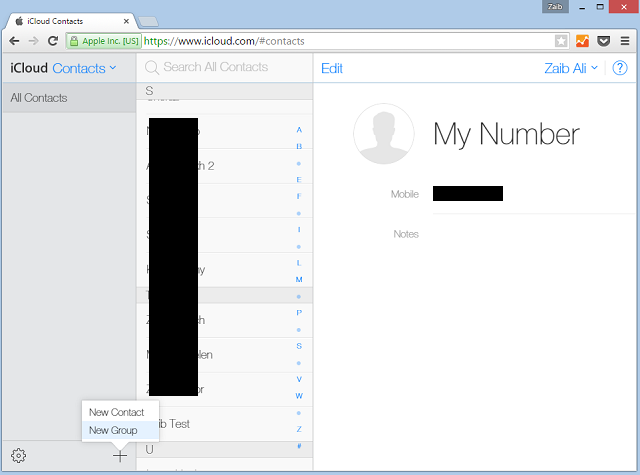Viewport: 640px width, 475px height.
Task: Click the search magnifier icon
Action: tap(151, 68)
